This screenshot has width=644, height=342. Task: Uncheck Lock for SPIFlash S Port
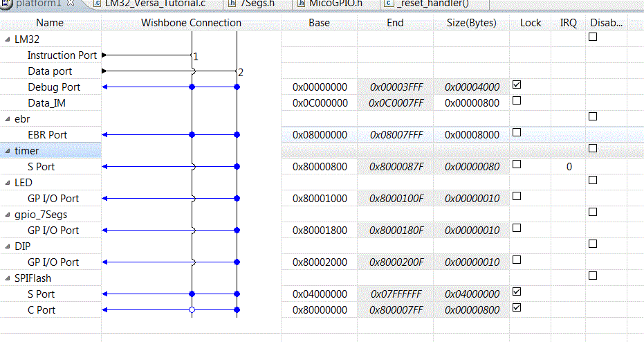coord(517,291)
